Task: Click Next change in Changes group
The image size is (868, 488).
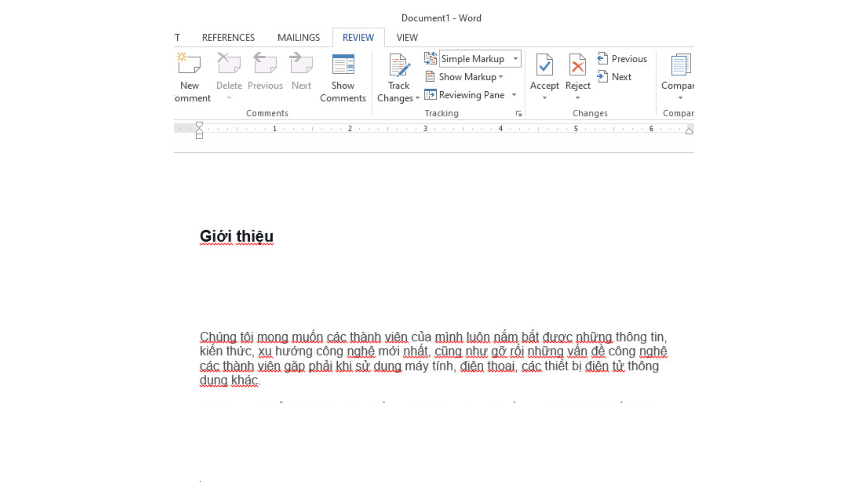Action: (x=614, y=77)
